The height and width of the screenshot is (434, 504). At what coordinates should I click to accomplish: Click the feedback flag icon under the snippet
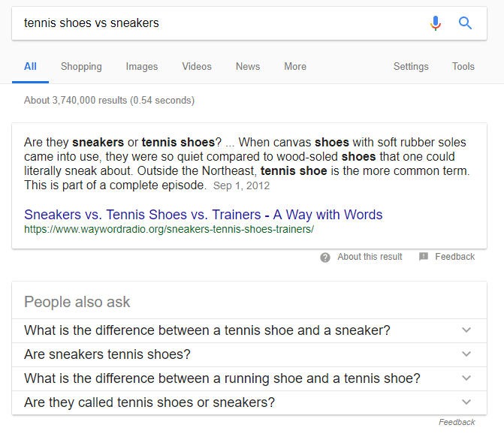424,257
